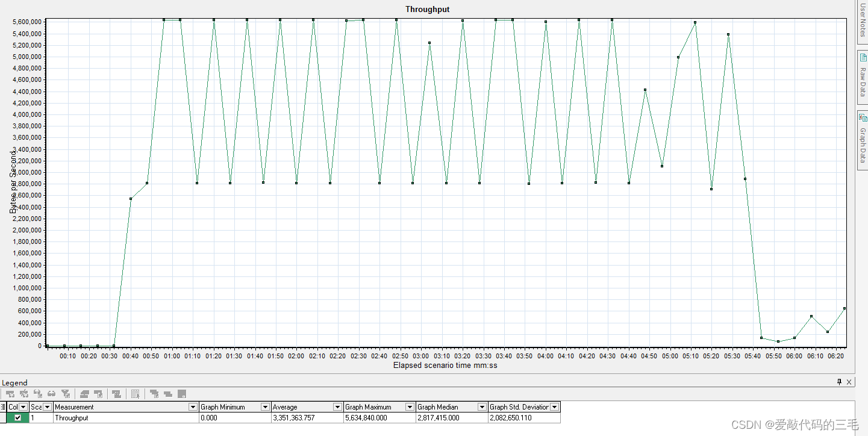
Task: Click the Std. Deviation value 2,082,650.110
Action: tap(510, 417)
